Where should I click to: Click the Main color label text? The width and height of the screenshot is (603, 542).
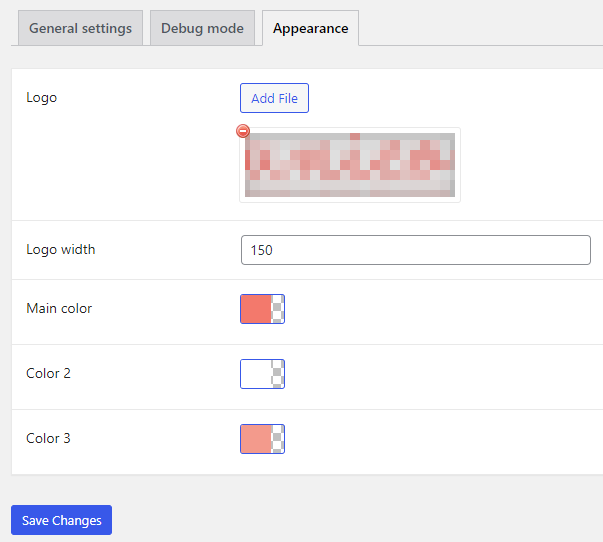coord(59,309)
